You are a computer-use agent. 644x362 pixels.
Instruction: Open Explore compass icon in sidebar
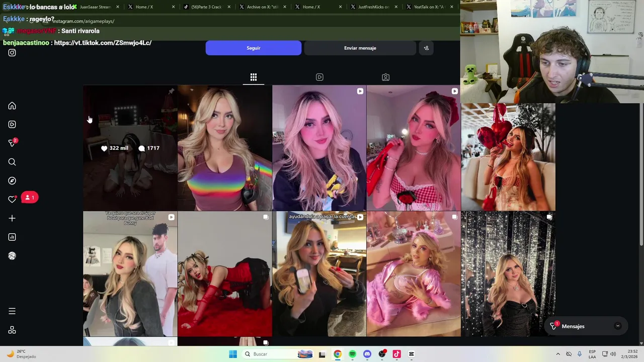(12, 180)
